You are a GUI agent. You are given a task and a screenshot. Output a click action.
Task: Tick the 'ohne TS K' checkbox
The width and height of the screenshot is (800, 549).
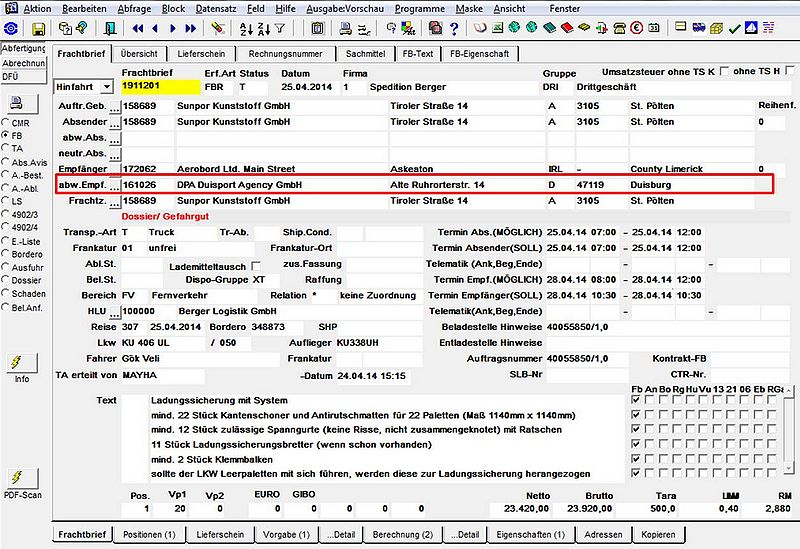723,71
